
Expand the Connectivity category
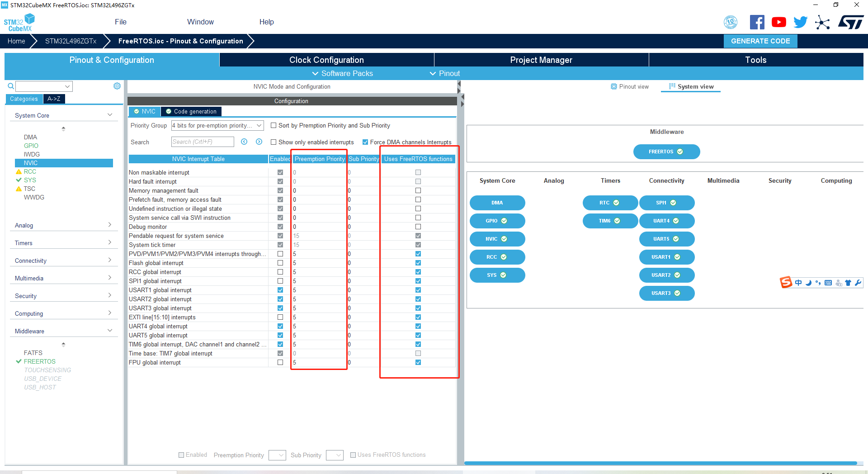click(x=64, y=261)
